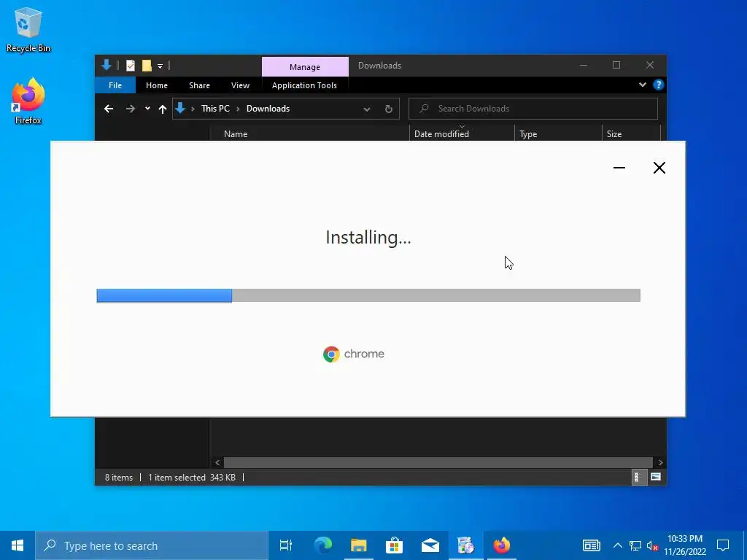Open the File menu in Explorer
Viewport: 747px width, 560px height.
point(115,85)
